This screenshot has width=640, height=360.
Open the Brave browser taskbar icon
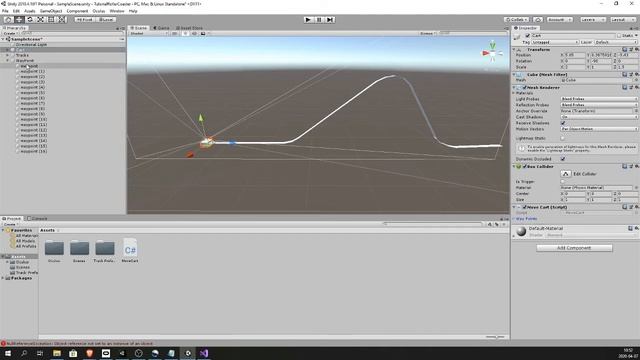[89, 353]
